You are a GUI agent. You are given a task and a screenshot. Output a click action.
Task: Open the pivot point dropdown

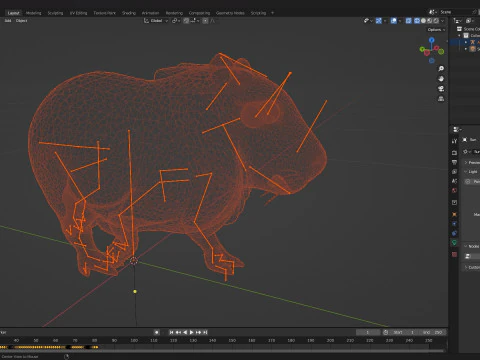[x=176, y=21]
